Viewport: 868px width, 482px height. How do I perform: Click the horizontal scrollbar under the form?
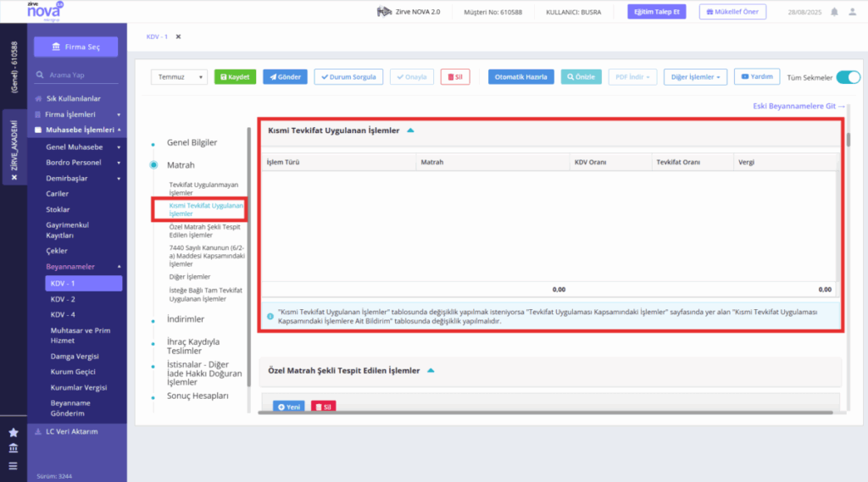(x=545, y=413)
